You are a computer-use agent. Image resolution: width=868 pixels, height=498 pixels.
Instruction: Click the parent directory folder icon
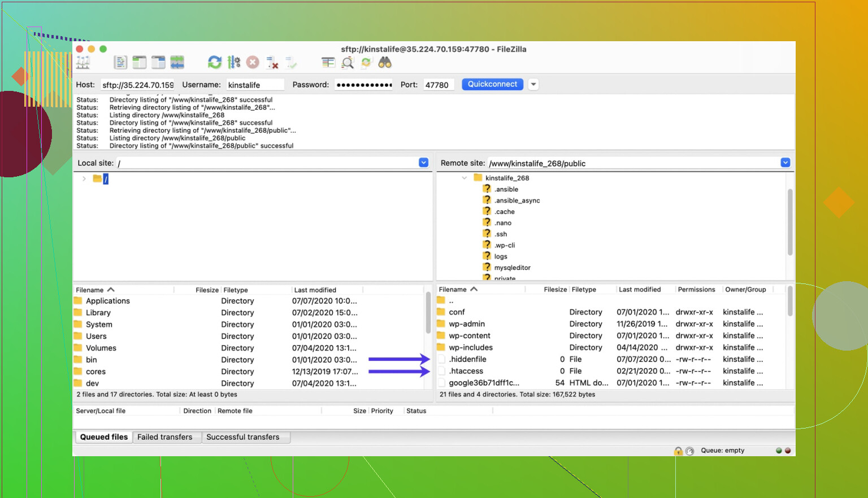tap(441, 300)
